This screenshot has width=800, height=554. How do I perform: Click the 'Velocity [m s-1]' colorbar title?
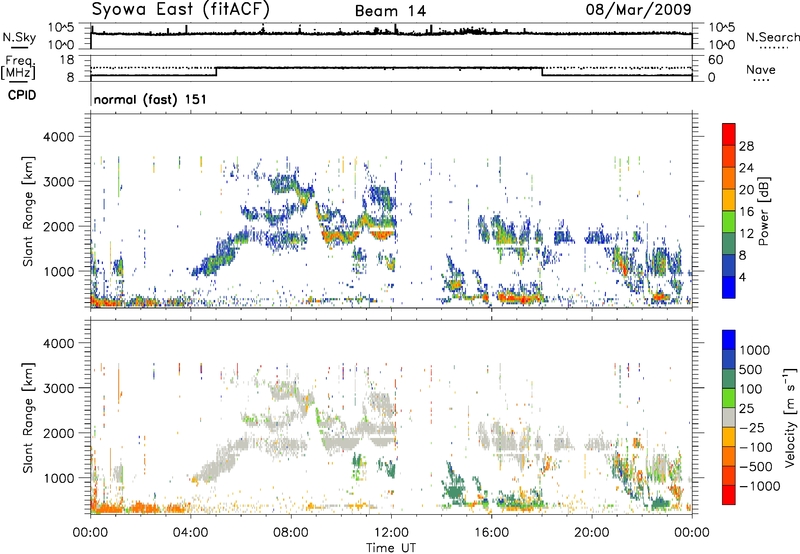click(x=790, y=417)
